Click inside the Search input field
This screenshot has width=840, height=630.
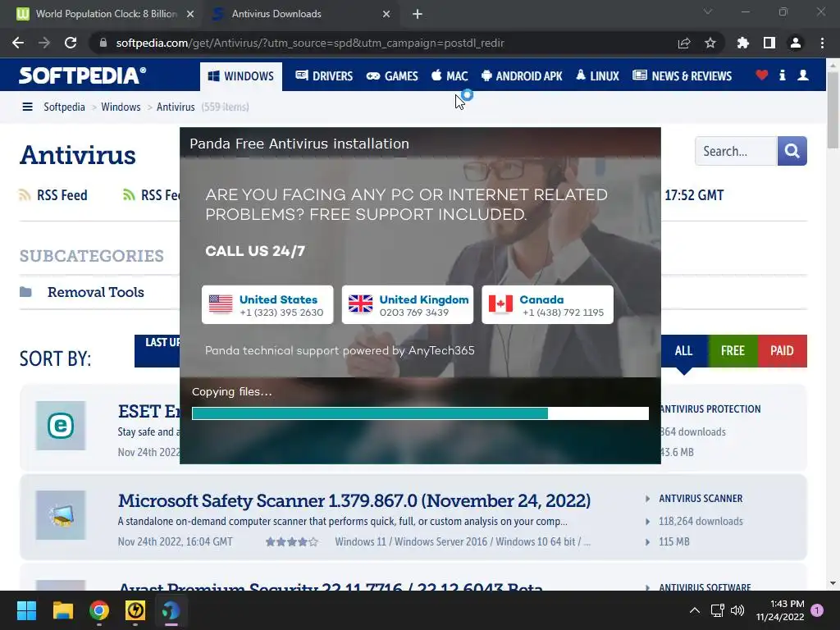(x=736, y=151)
